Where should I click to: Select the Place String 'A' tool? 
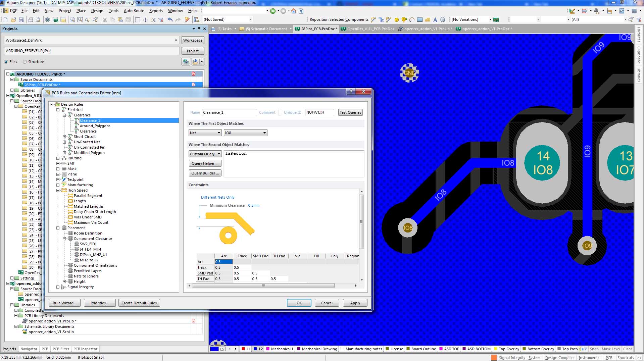[435, 20]
